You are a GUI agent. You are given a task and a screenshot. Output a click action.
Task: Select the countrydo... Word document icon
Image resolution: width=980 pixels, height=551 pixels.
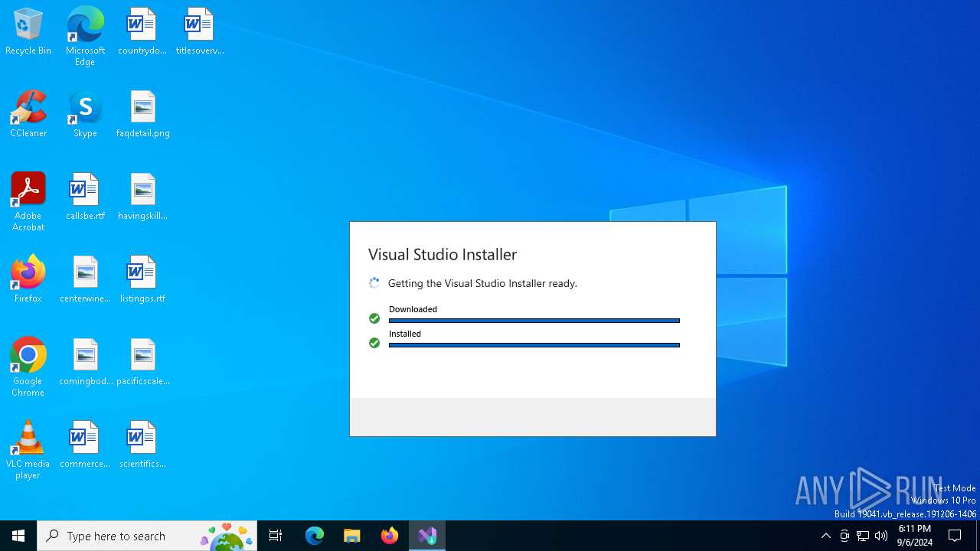click(142, 32)
